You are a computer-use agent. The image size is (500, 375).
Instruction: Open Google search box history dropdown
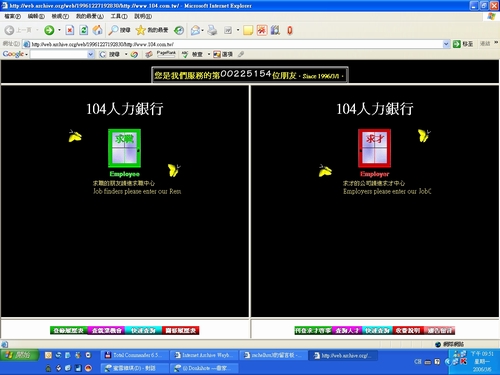pos(91,54)
